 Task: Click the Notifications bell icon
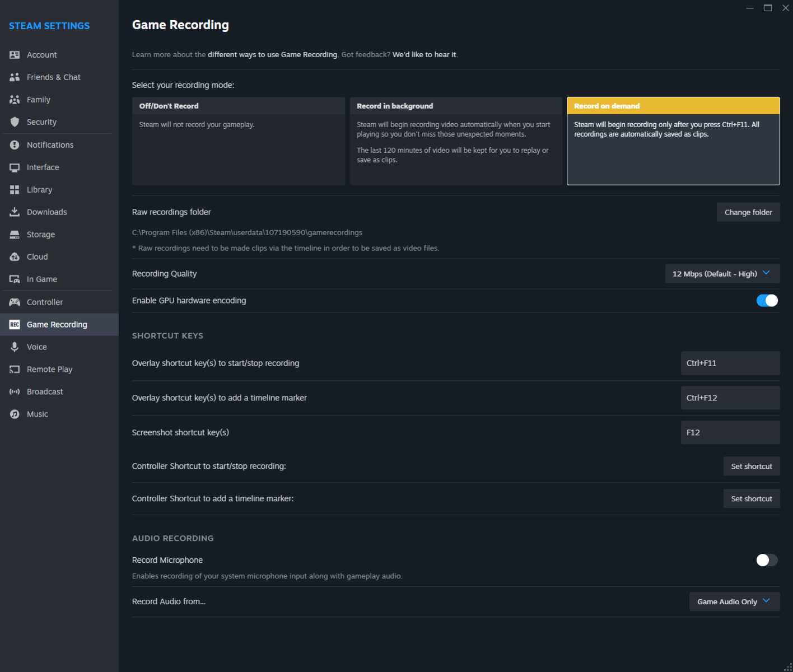[15, 144]
